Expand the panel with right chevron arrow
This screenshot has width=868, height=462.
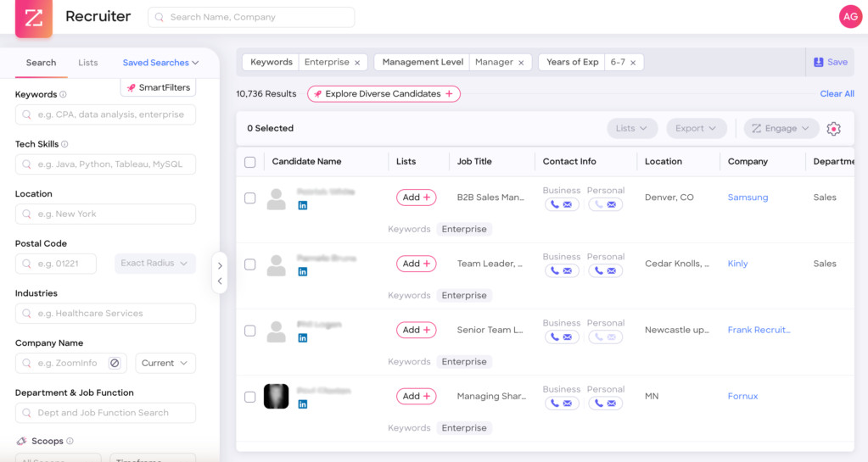(x=220, y=265)
